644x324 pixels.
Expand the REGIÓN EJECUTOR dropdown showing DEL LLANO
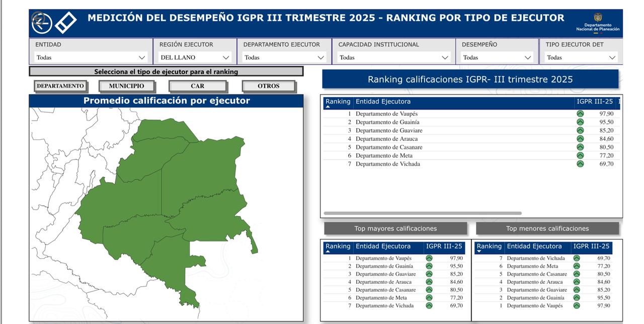[195, 57]
